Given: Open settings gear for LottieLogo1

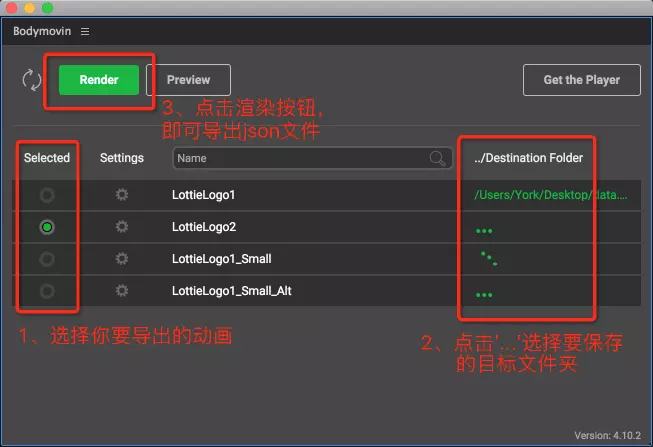Looking at the screenshot, I should click(x=122, y=195).
